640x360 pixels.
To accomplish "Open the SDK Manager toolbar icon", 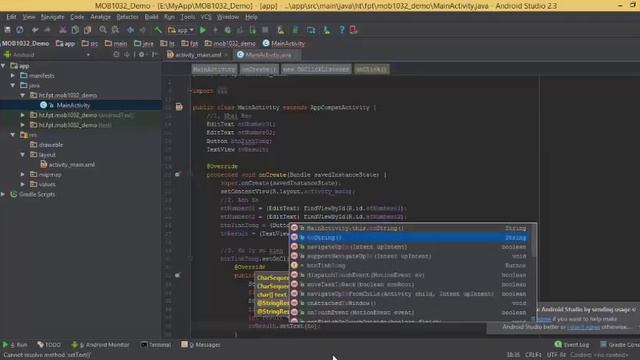I will (x=327, y=30).
